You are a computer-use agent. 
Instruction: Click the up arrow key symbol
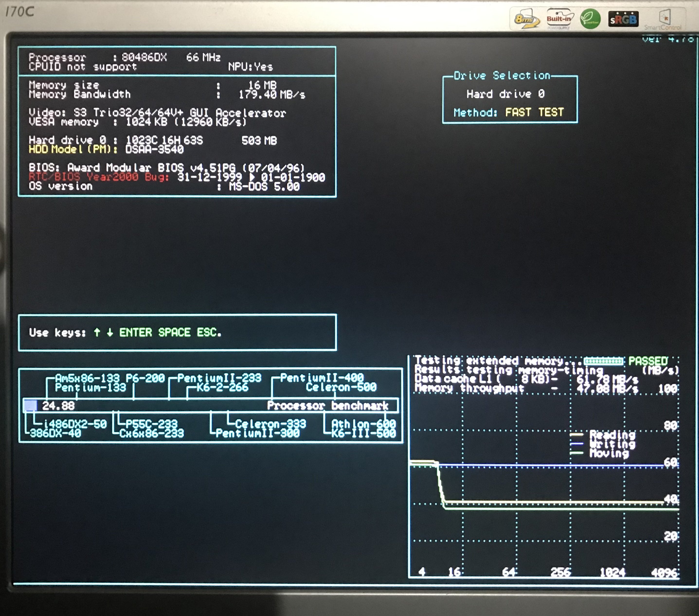(97, 332)
